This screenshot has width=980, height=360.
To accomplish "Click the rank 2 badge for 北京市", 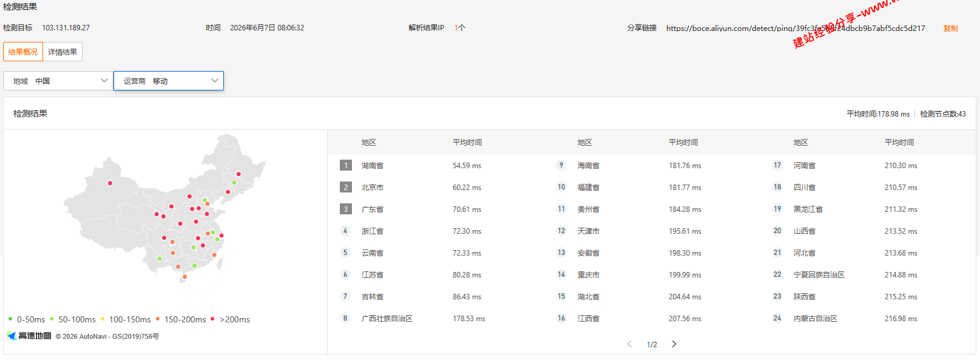I will (x=346, y=187).
